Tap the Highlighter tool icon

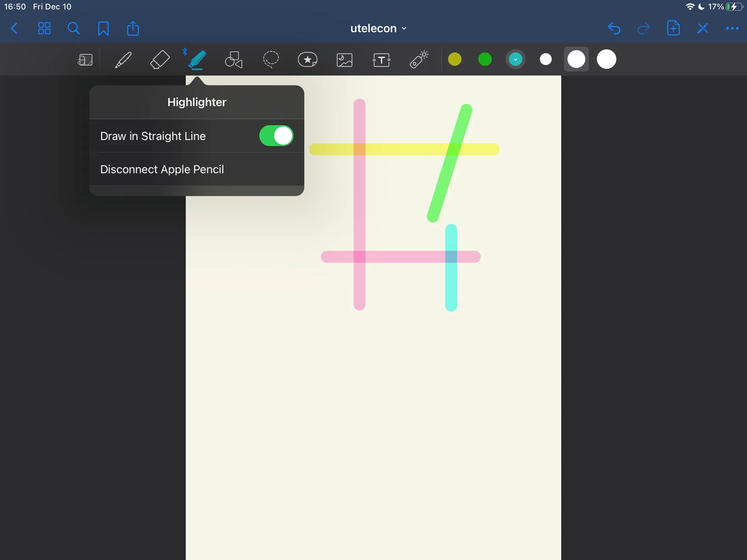[197, 60]
